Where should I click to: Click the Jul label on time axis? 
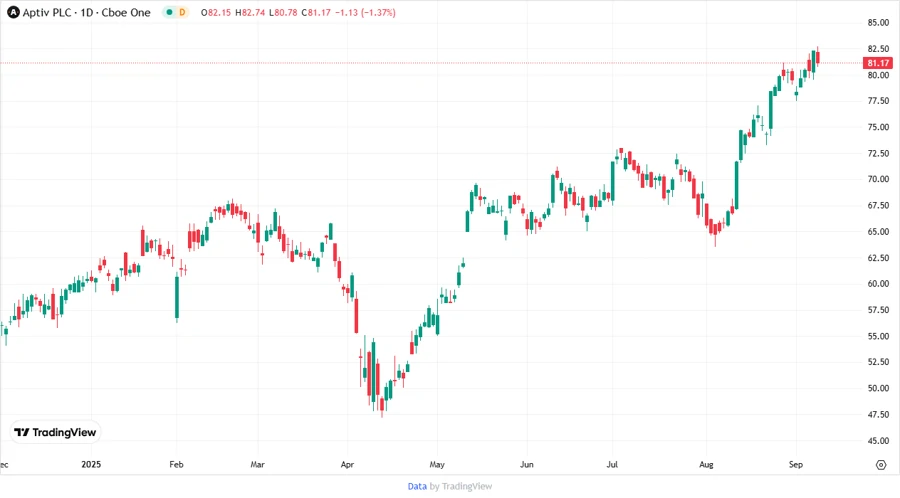[x=612, y=464]
